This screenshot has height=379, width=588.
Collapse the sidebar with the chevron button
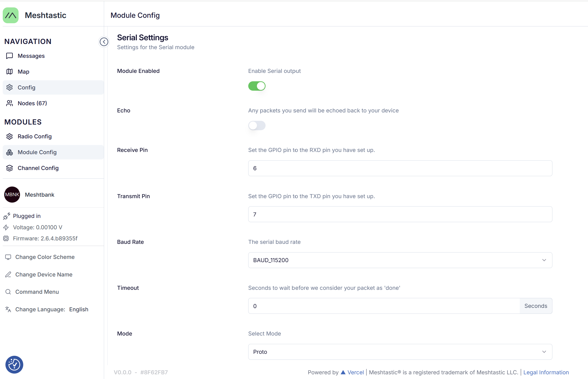coord(104,42)
